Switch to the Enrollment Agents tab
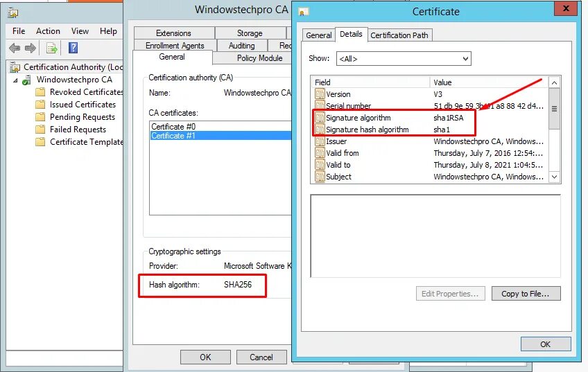 [x=175, y=45]
